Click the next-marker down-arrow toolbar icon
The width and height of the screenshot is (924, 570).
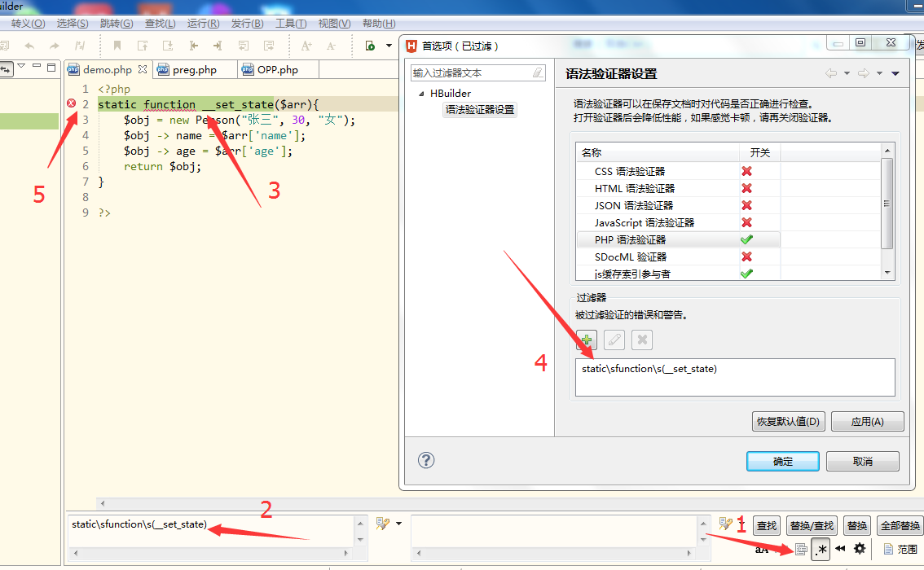point(168,46)
